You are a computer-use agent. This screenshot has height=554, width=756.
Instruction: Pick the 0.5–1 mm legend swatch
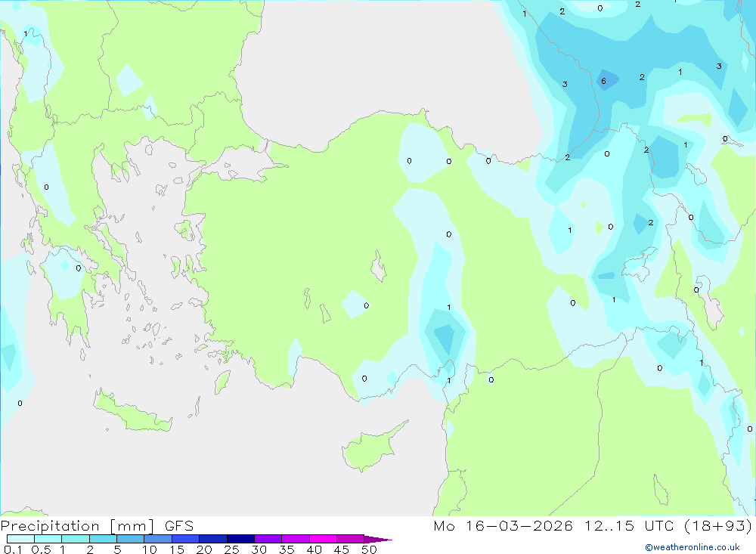[48, 539]
